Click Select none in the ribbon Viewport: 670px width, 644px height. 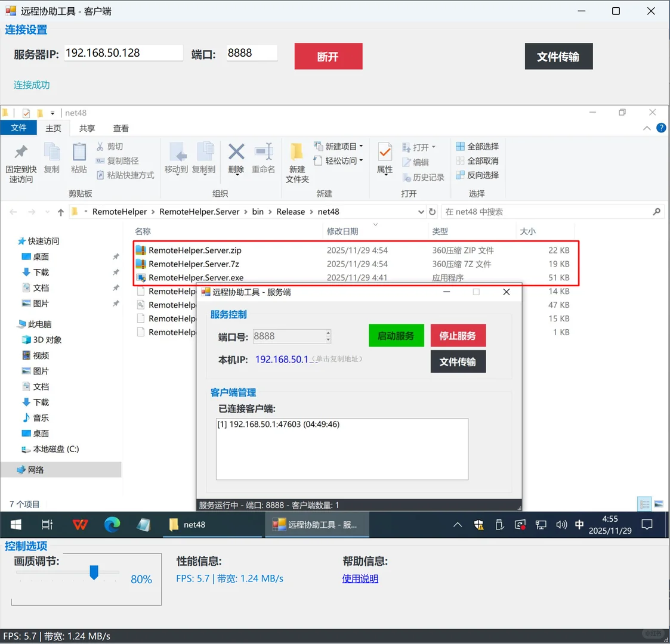(477, 161)
